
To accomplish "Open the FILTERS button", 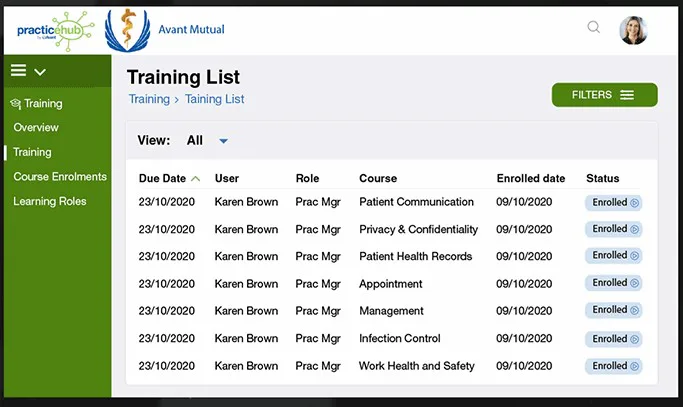I will [605, 95].
